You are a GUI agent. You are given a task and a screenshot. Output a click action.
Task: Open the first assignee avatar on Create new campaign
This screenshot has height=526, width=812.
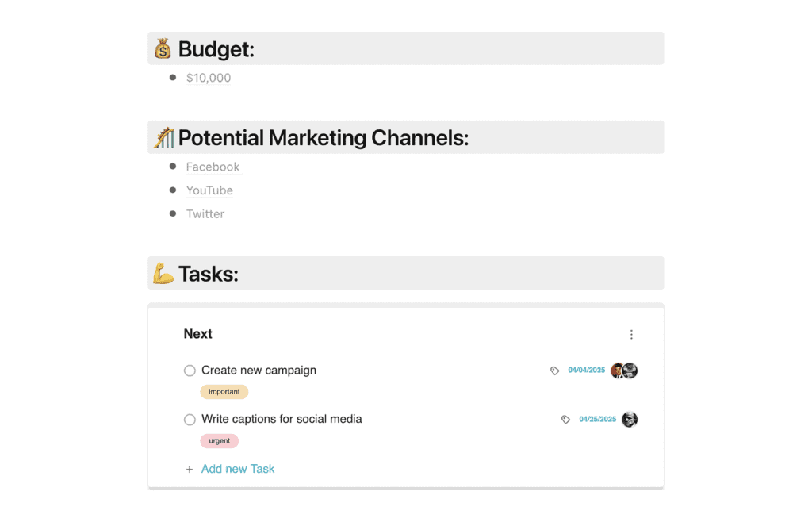point(617,370)
